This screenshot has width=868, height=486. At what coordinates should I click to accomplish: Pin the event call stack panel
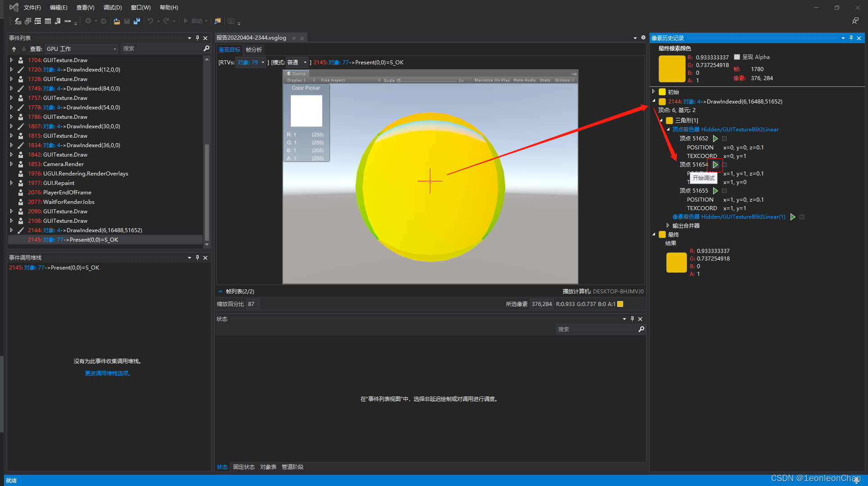[197, 258]
